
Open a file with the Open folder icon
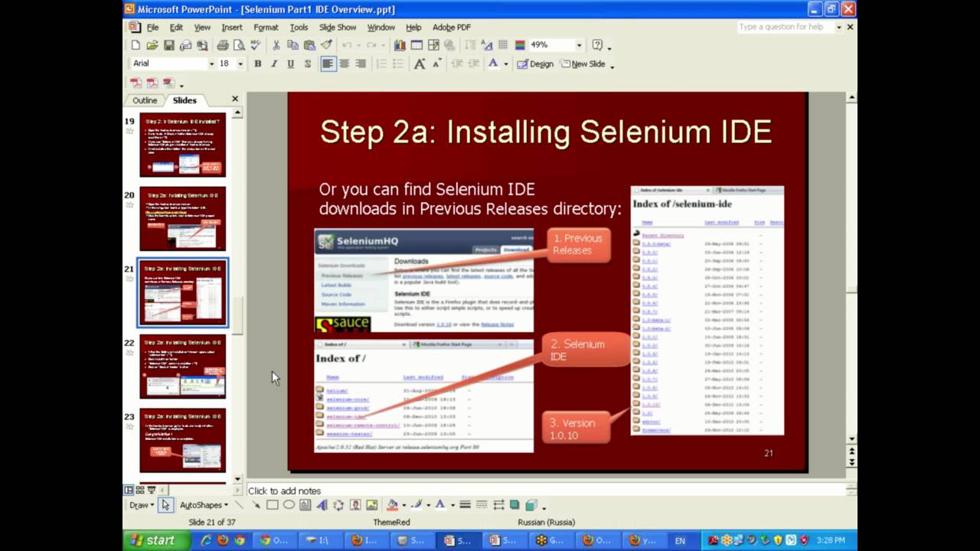pos(152,45)
